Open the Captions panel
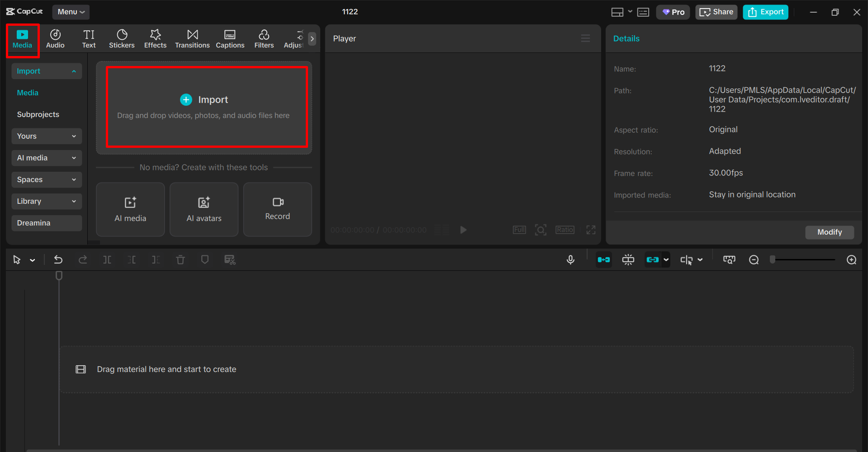868x452 pixels. 230,38
